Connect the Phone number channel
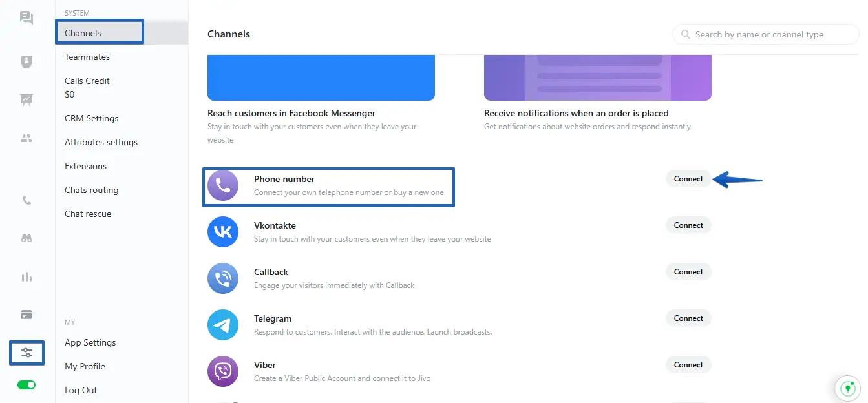 pyautogui.click(x=688, y=179)
